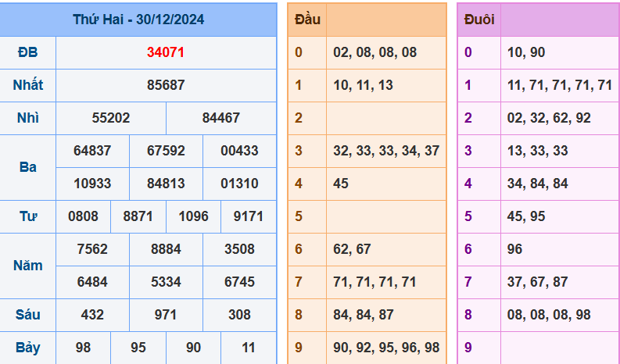Click the Ba prize number 64837
Image resolution: width=620 pixels, height=364 pixels.
coord(92,151)
